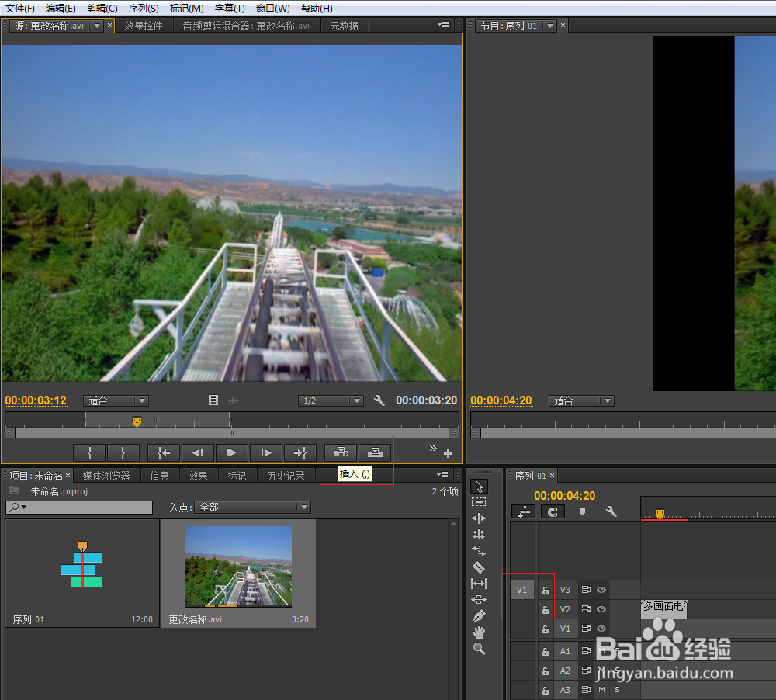The width and height of the screenshot is (776, 700).
Task: Click the Drag Audio Only waveform icon
Action: 234,400
